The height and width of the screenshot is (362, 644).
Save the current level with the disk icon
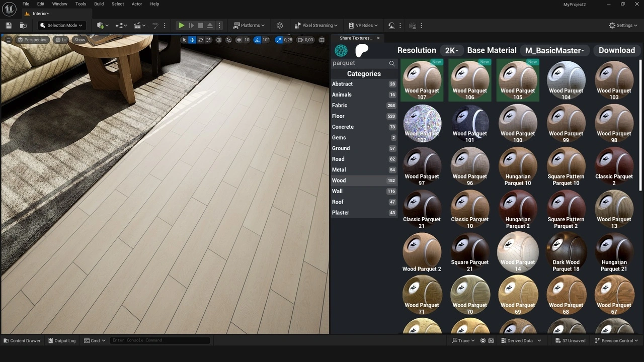[9, 26]
